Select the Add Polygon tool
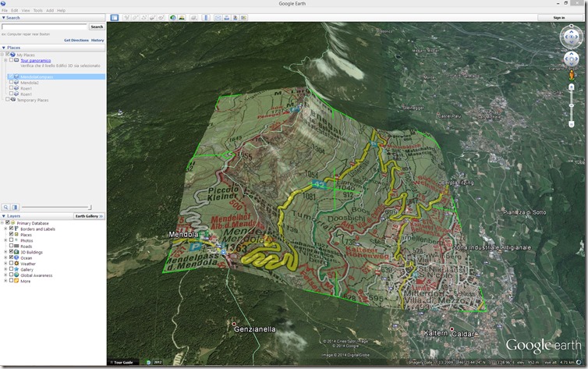 [136, 18]
